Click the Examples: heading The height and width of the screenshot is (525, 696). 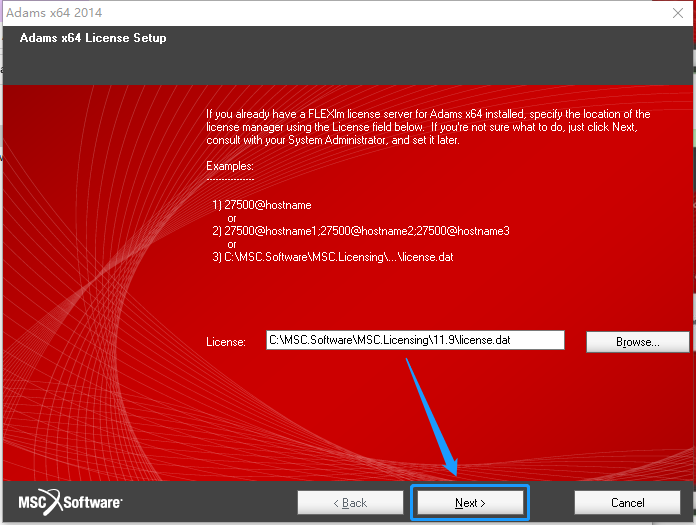tap(230, 166)
